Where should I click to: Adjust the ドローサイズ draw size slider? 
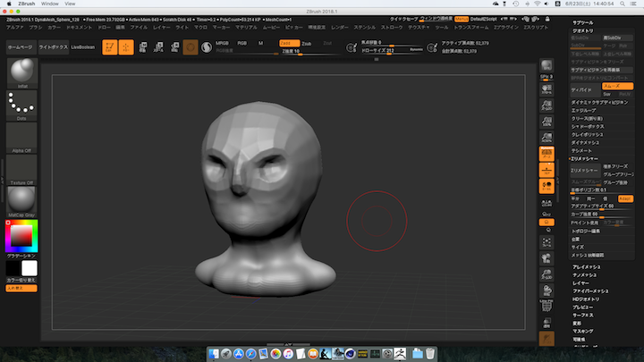pyautogui.click(x=385, y=50)
